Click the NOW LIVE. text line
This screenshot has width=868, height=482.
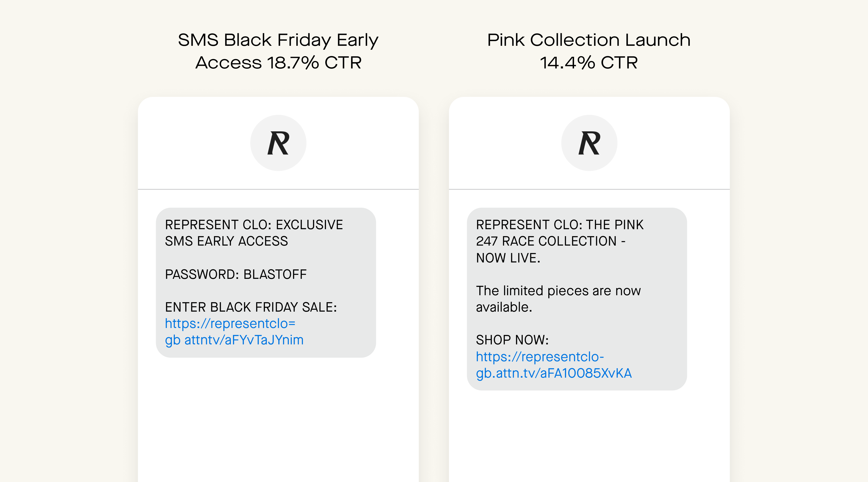508,258
